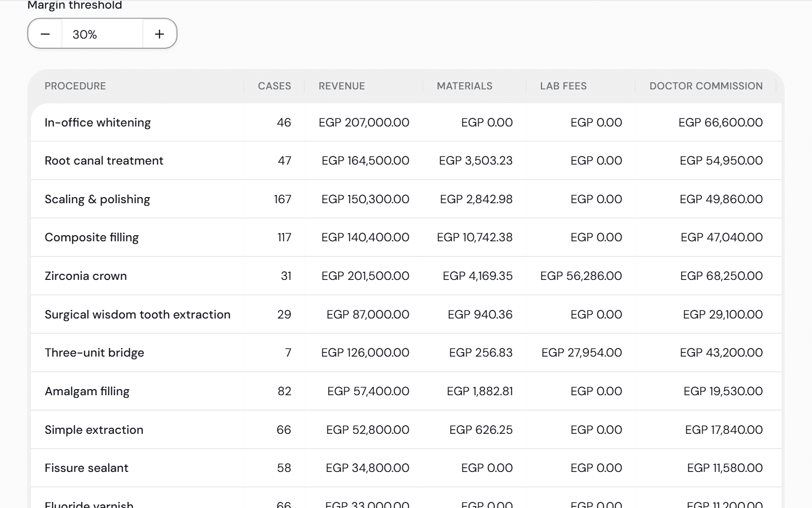Image resolution: width=812 pixels, height=508 pixels.
Task: Click materials cost EGP 626.25
Action: tap(481, 430)
